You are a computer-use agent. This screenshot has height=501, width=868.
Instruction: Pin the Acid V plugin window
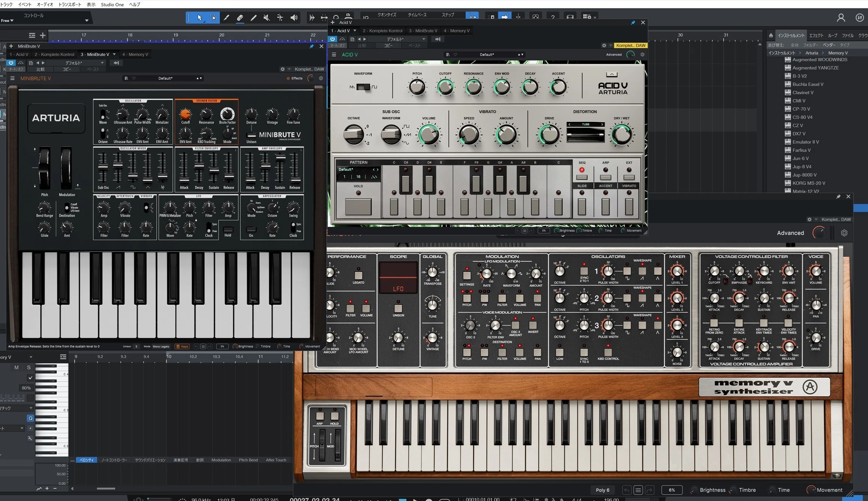(633, 22)
